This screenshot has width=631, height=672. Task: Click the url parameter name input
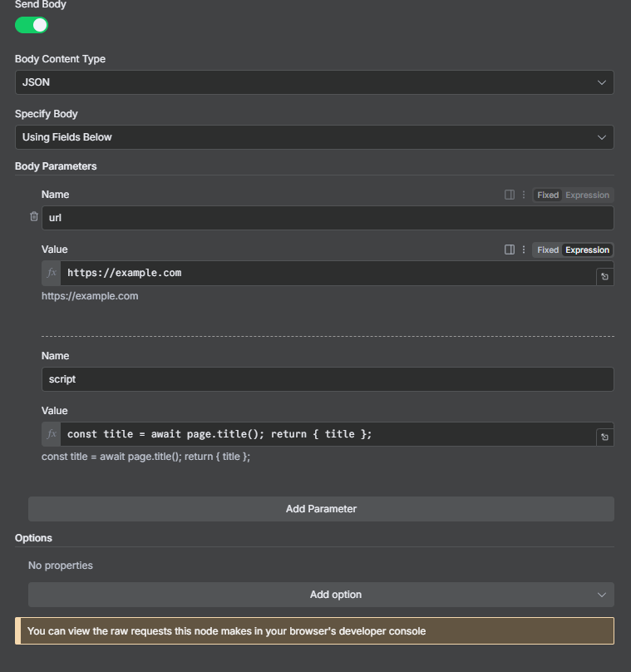pyautogui.click(x=328, y=218)
